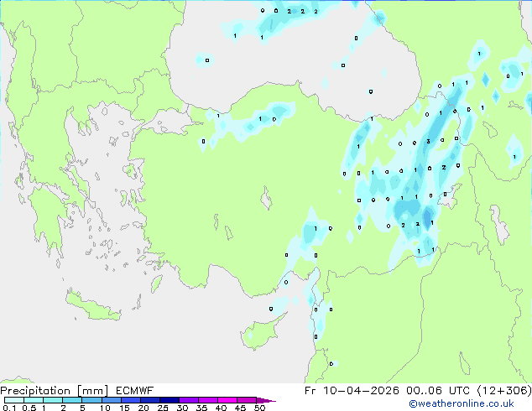Click the legend value label '50'
This screenshot has width=532, height=411.
(x=259, y=408)
